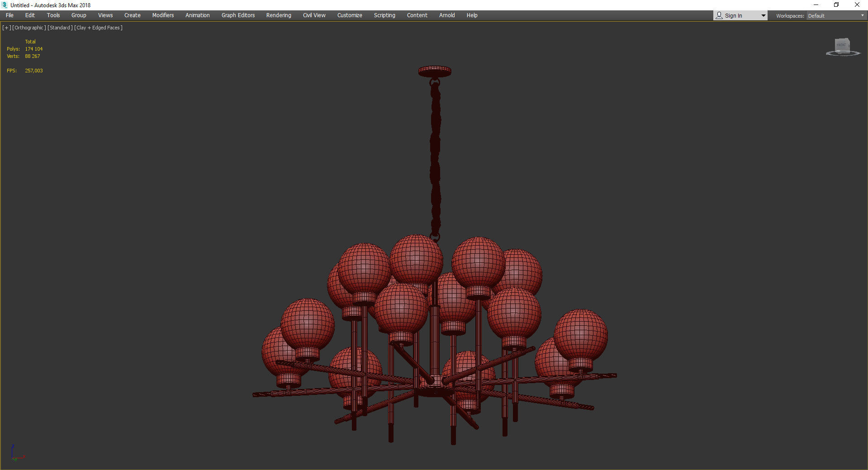Image resolution: width=868 pixels, height=470 pixels.
Task: Open the Edit menu
Action: coord(30,15)
